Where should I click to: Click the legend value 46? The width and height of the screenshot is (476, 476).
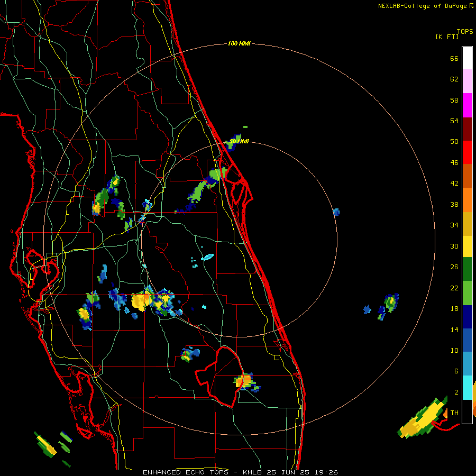tap(454, 163)
